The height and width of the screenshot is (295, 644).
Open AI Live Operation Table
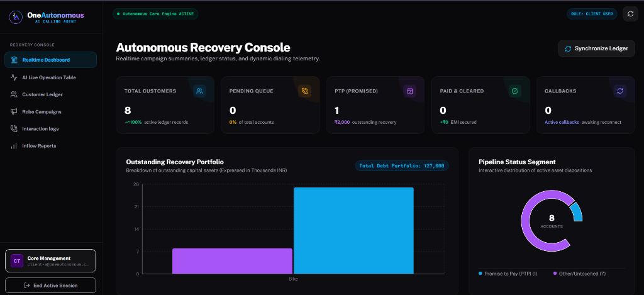click(50, 77)
